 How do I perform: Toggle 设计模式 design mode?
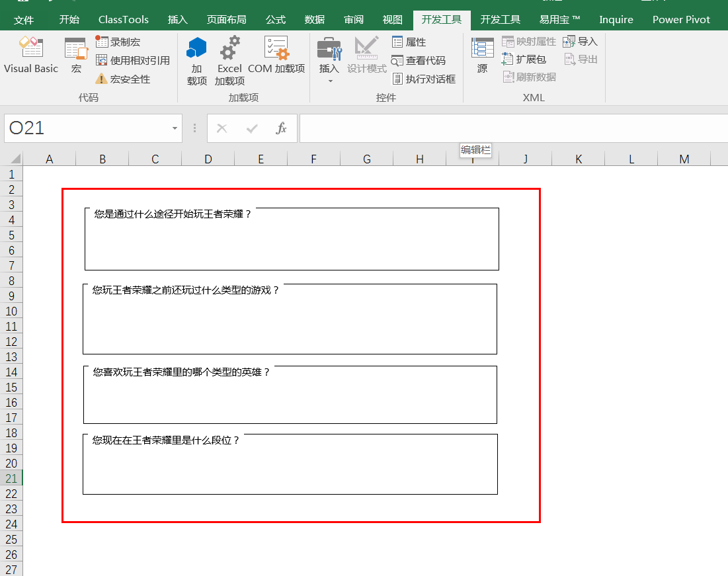point(367,55)
